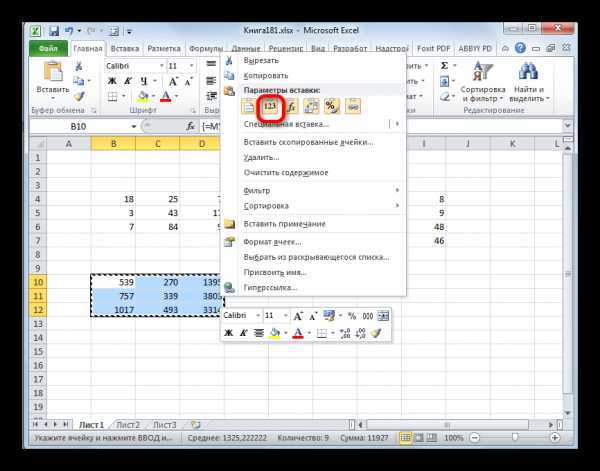Switch to sheet Лист3
This screenshot has height=471, width=600.
click(x=165, y=425)
